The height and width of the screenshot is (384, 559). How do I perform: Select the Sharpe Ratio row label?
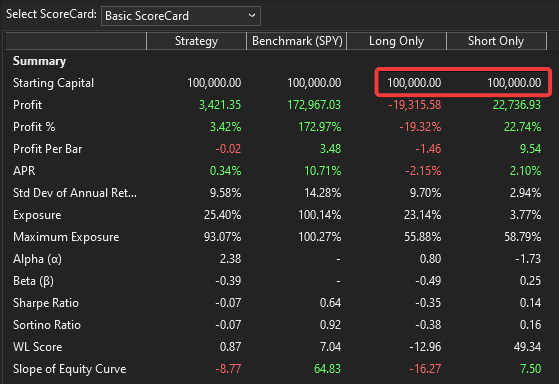46,303
